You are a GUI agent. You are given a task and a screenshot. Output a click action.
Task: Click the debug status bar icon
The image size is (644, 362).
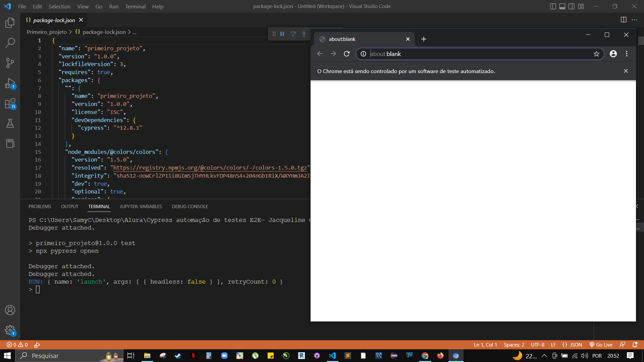coord(37,345)
